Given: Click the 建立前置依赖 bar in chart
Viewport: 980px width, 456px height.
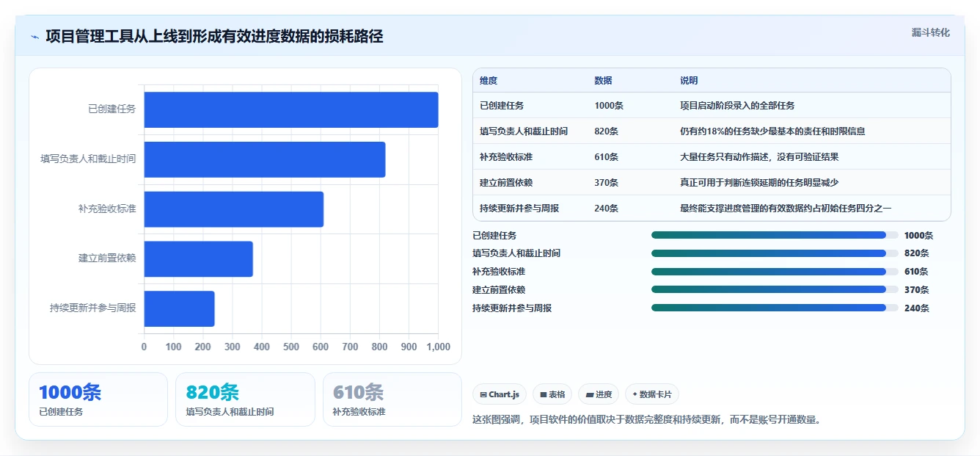Looking at the screenshot, I should tap(199, 258).
